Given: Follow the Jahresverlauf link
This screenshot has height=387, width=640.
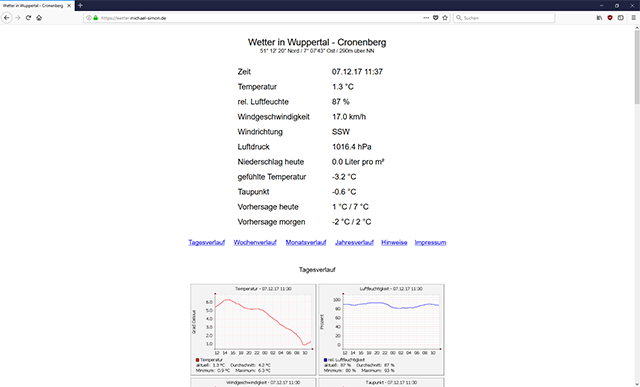Looking at the screenshot, I should [x=354, y=242].
